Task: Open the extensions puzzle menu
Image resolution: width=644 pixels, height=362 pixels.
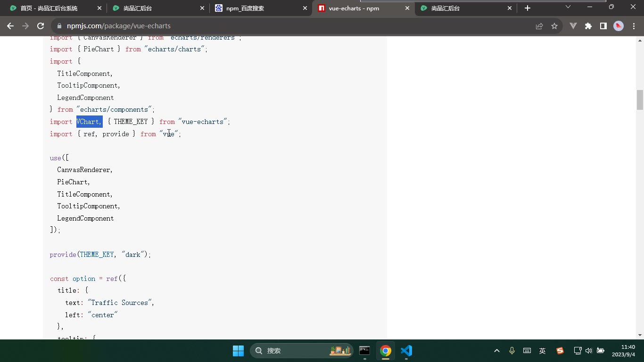Action: [x=588, y=26]
